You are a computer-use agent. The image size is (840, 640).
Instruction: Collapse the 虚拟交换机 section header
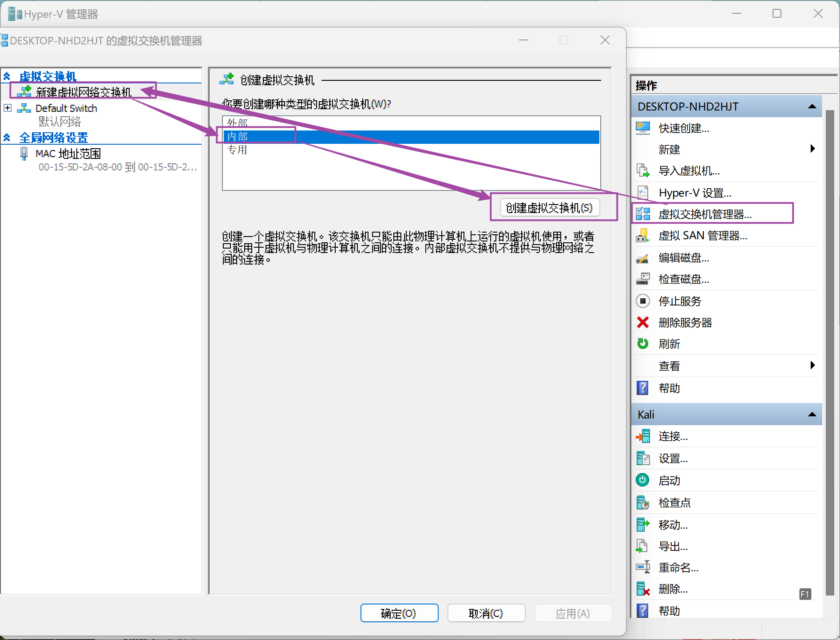pyautogui.click(x=7, y=76)
